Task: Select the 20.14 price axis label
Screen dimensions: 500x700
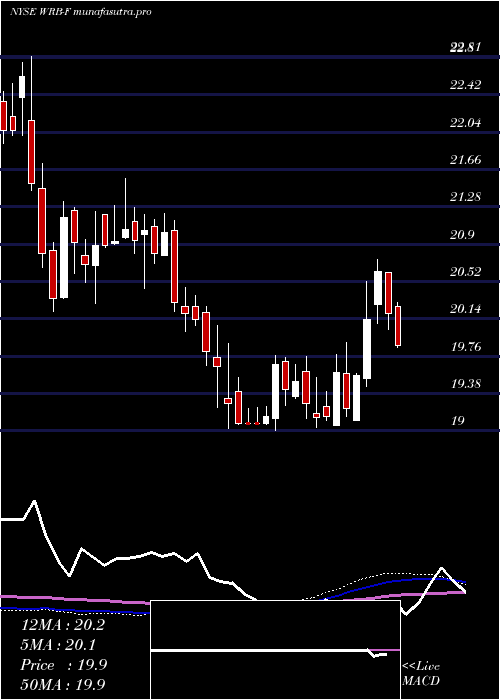Action: point(466,308)
